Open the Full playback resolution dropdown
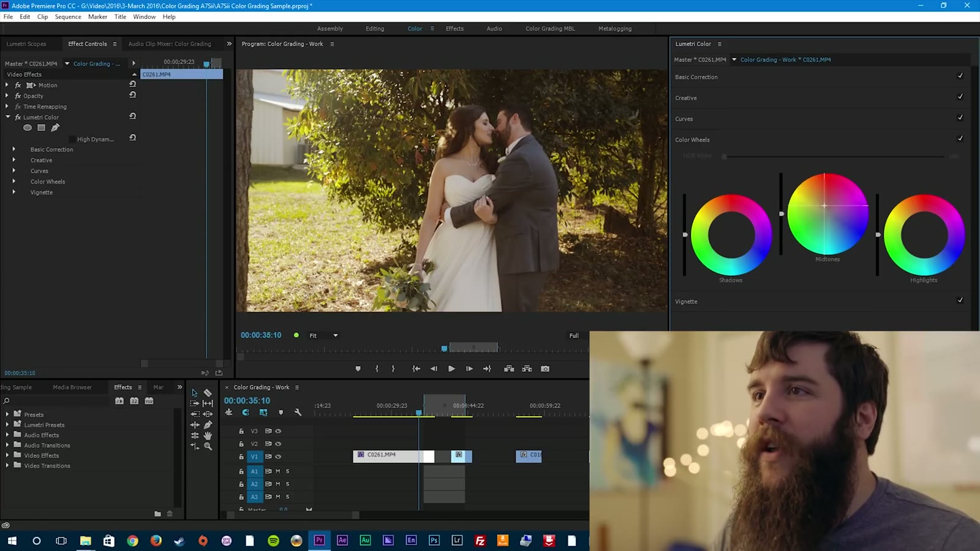 tap(574, 335)
